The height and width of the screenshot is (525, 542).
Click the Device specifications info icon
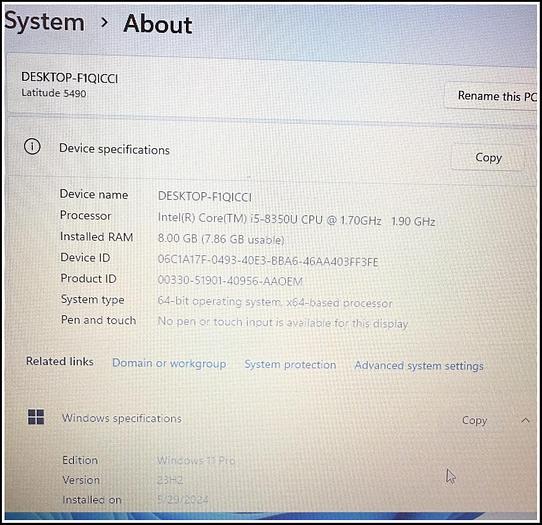pos(32,147)
